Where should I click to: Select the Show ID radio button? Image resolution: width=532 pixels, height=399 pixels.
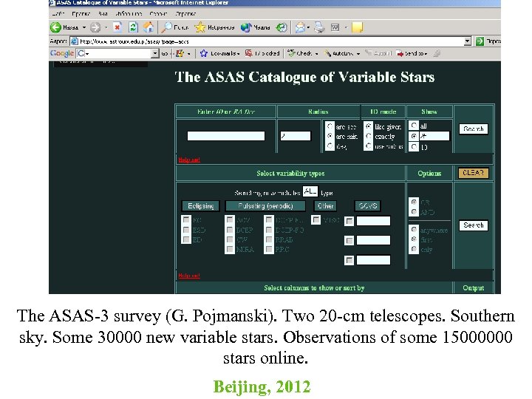pos(414,146)
